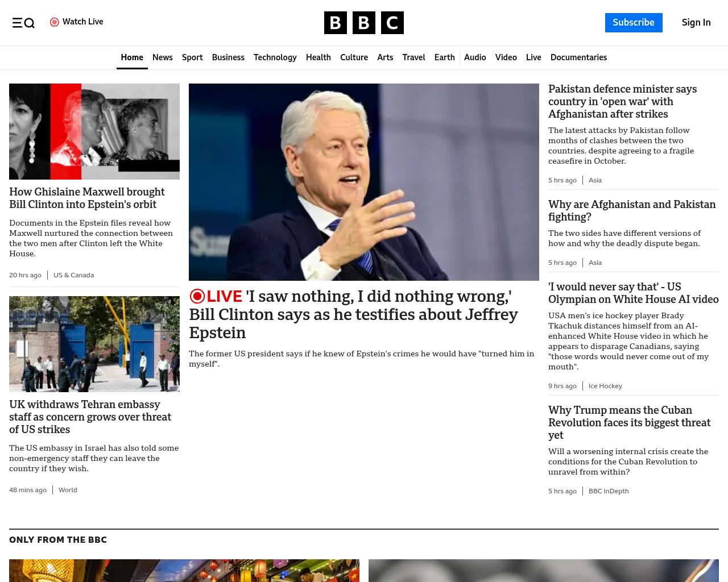Select the Home tab
Image resolution: width=728 pixels, height=582 pixels.
click(132, 57)
